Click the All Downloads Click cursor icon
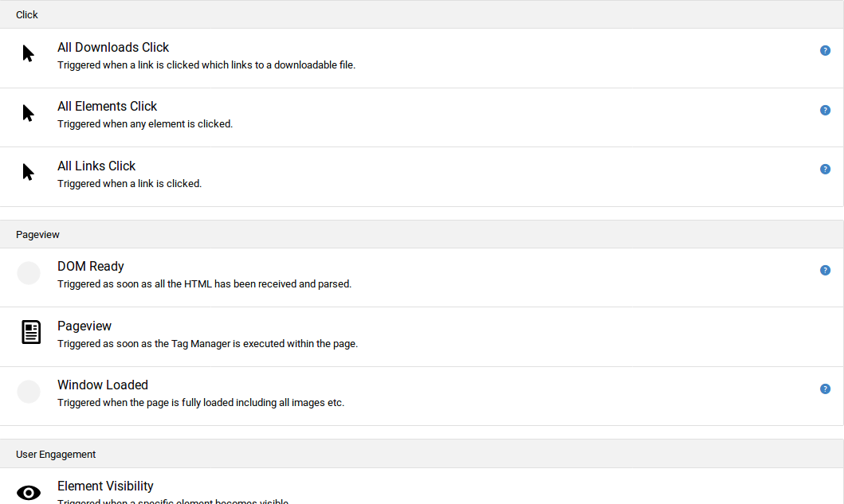Image resolution: width=844 pixels, height=504 pixels. point(29,54)
